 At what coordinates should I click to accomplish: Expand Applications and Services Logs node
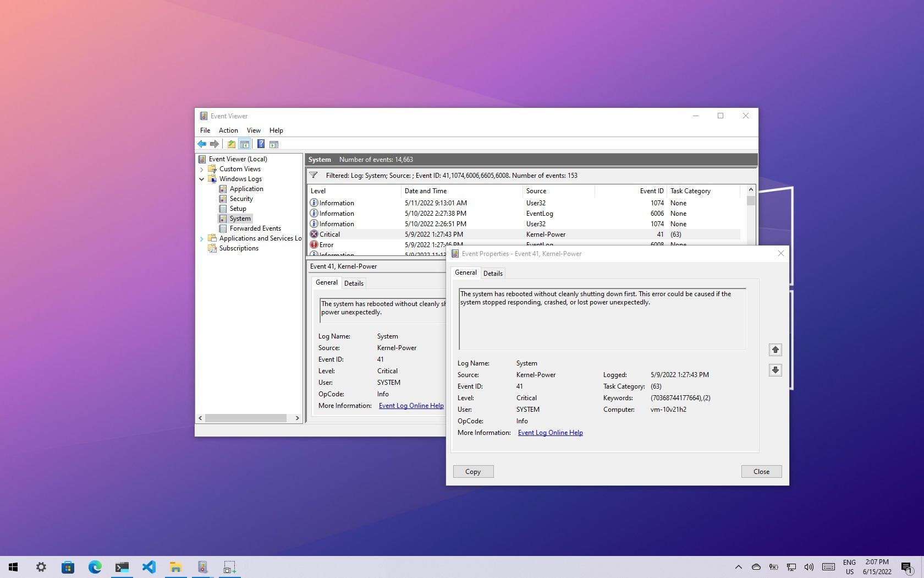click(201, 239)
